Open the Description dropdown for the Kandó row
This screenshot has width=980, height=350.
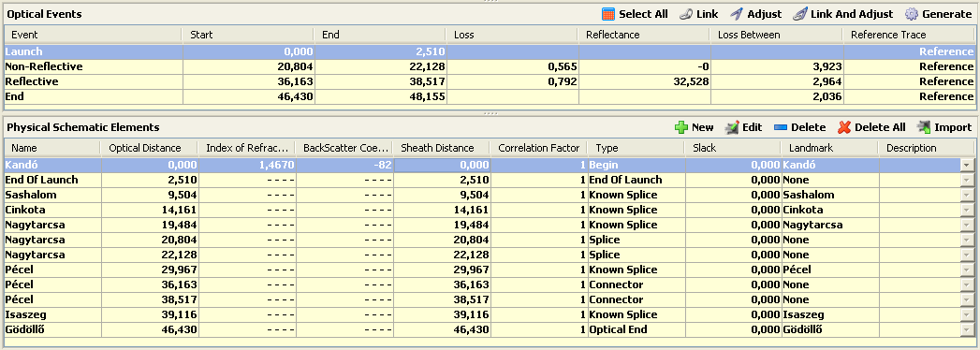pos(966,165)
